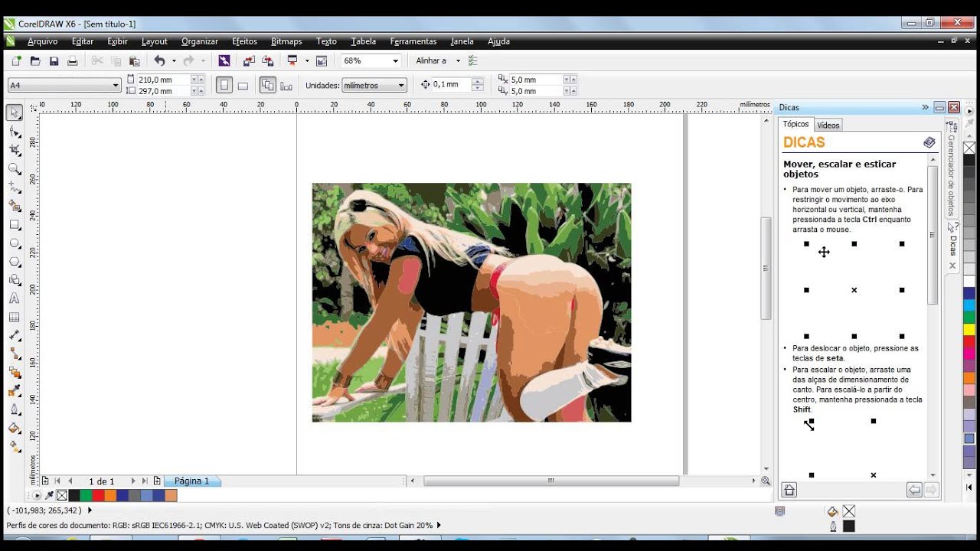Select the Crop tool
The height and width of the screenshot is (551, 980).
pyautogui.click(x=15, y=151)
